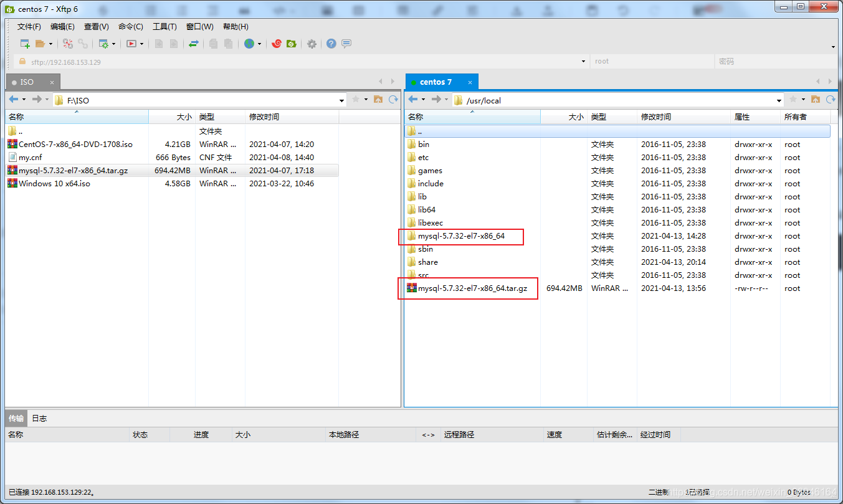Click the blue globe icon in toolbar
The image size is (843, 504).
tap(249, 44)
